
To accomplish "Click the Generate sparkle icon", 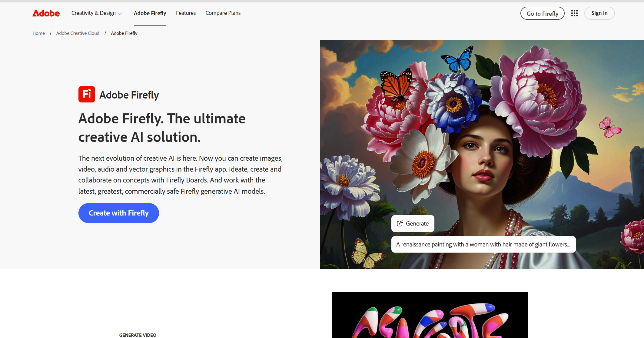I will (x=400, y=223).
